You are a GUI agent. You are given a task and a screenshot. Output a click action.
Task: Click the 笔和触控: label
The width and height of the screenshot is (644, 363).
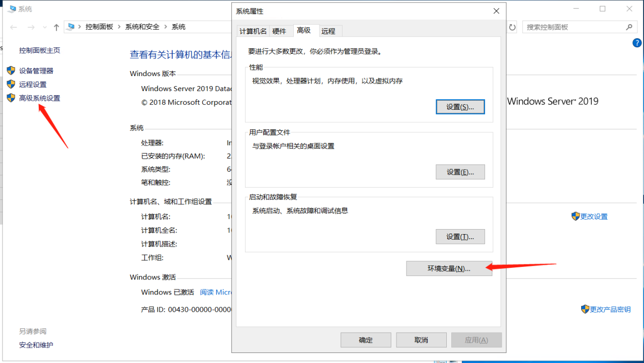156,182
